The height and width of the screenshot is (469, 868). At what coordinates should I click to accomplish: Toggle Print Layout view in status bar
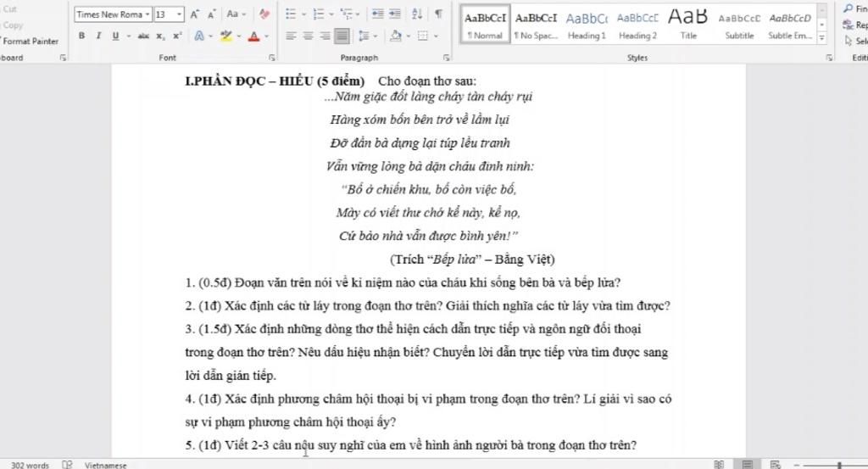point(747,465)
